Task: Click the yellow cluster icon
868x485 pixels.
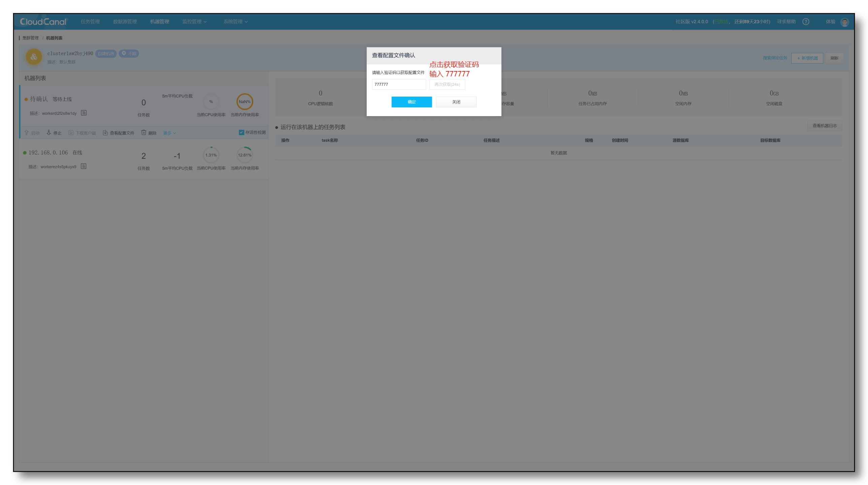Action: tap(34, 57)
